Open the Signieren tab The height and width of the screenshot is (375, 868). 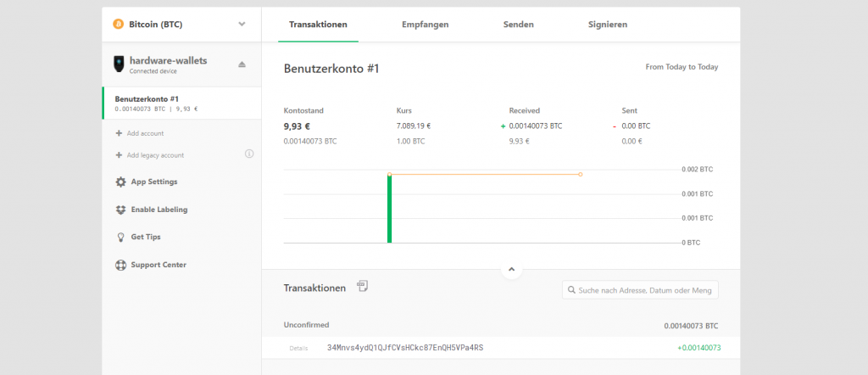pyautogui.click(x=607, y=25)
